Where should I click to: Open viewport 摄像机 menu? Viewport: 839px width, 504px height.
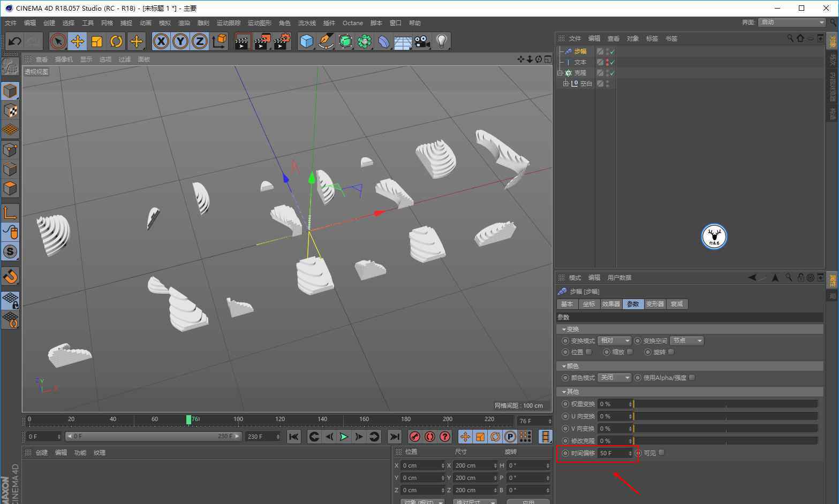pyautogui.click(x=64, y=59)
